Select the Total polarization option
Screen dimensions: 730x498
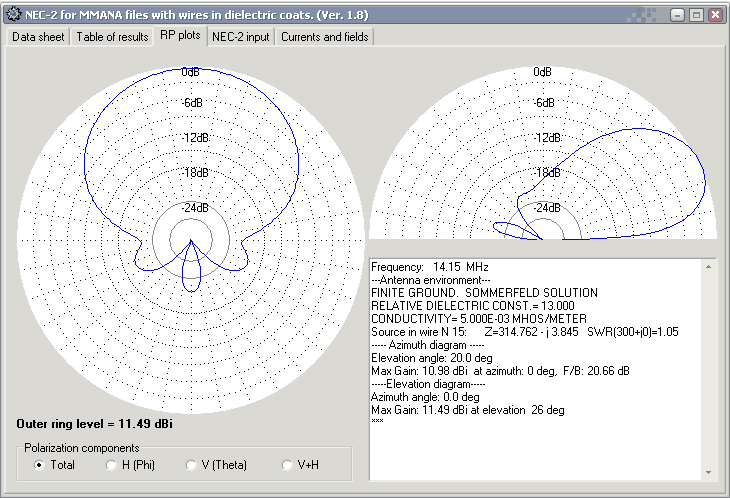point(39,465)
